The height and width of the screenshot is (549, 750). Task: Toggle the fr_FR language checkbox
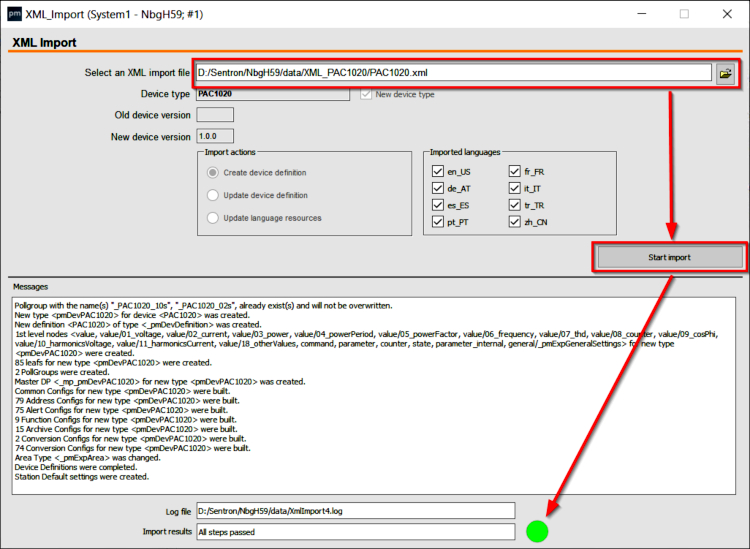(x=515, y=171)
